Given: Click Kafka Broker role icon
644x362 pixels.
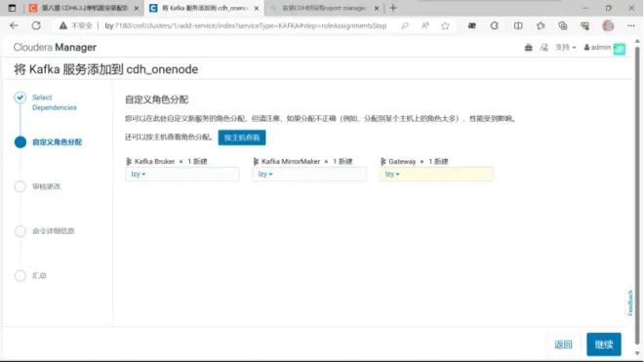Looking at the screenshot, I should point(129,161).
